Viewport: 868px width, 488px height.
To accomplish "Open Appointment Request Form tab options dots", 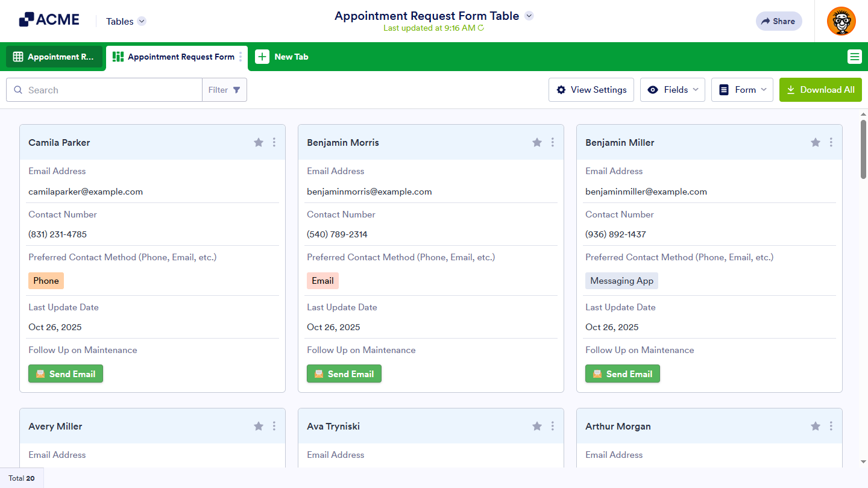I will (x=241, y=57).
